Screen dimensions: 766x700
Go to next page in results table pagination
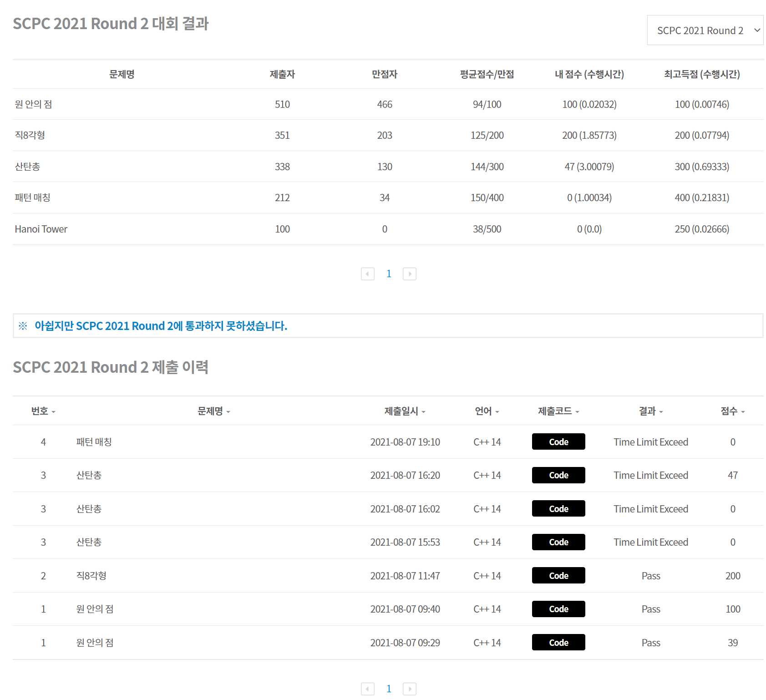tap(410, 274)
